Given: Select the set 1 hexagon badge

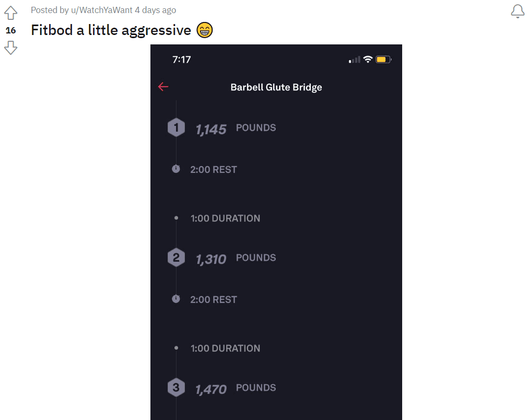Looking at the screenshot, I should (x=176, y=127).
